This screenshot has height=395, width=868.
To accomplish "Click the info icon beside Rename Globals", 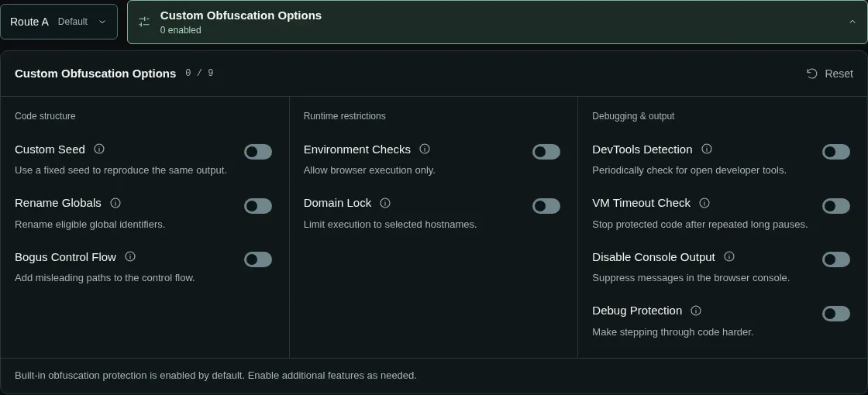I will tap(115, 203).
